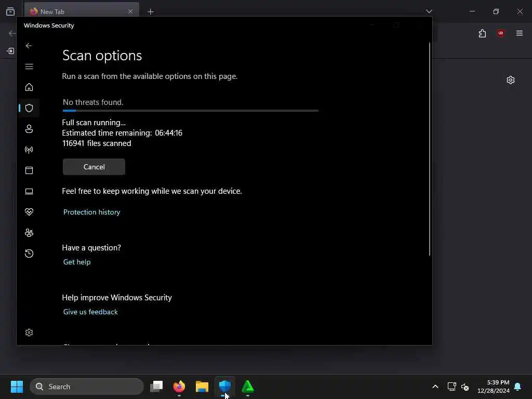The height and width of the screenshot is (399, 532).
Task: Click the 'Scan options' heading
Action: click(102, 55)
